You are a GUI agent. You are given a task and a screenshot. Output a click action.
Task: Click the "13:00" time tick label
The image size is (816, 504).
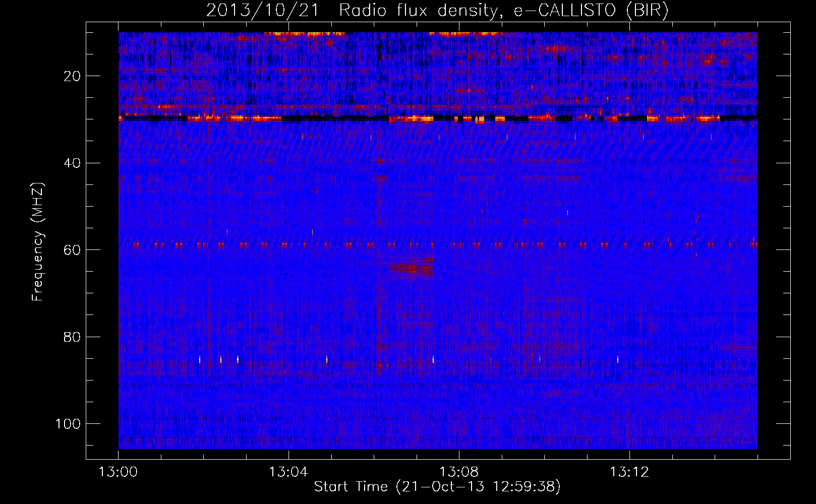point(118,472)
